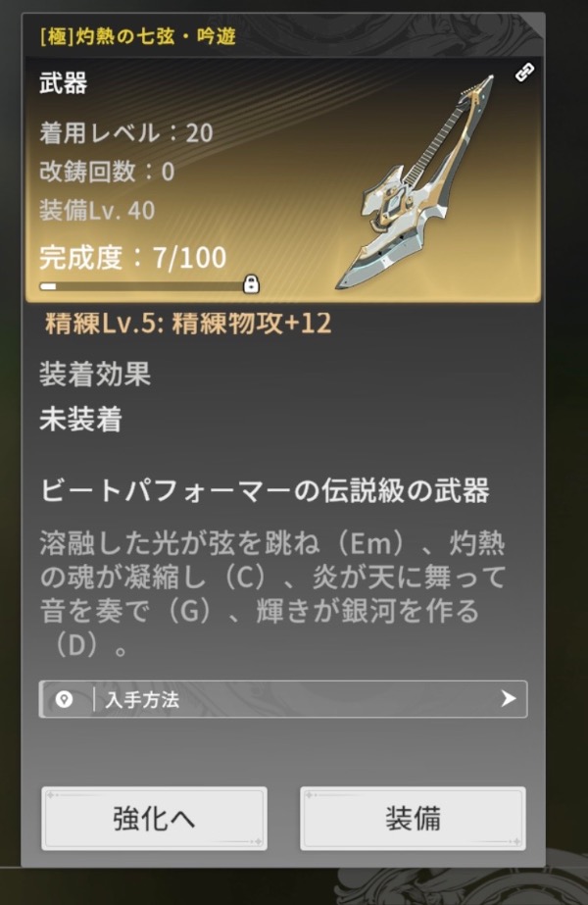Click the chain link icon

pyautogui.click(x=524, y=73)
